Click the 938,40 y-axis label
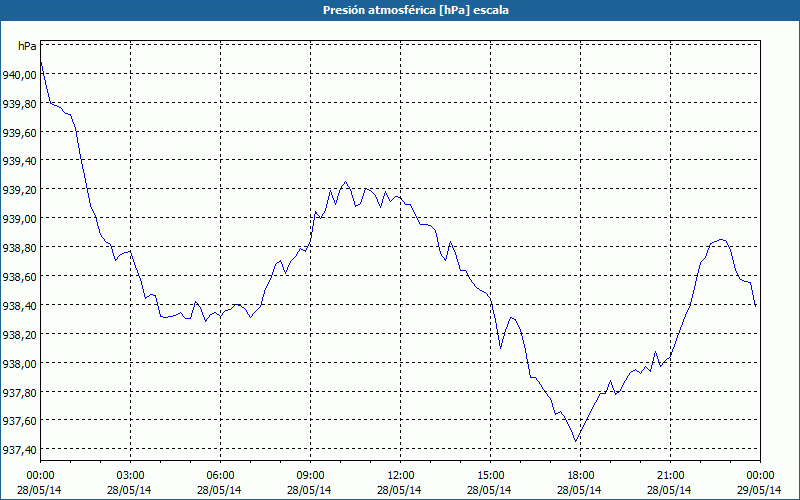 [x=19, y=305]
